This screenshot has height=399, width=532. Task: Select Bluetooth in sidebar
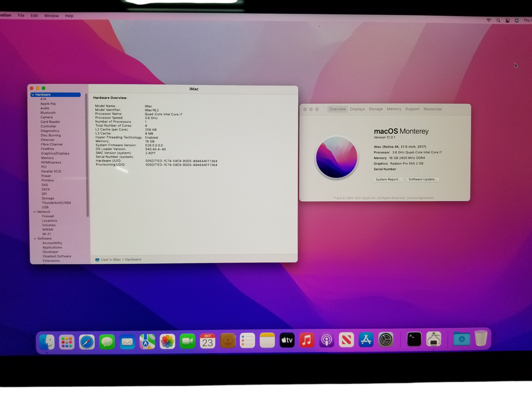point(48,113)
